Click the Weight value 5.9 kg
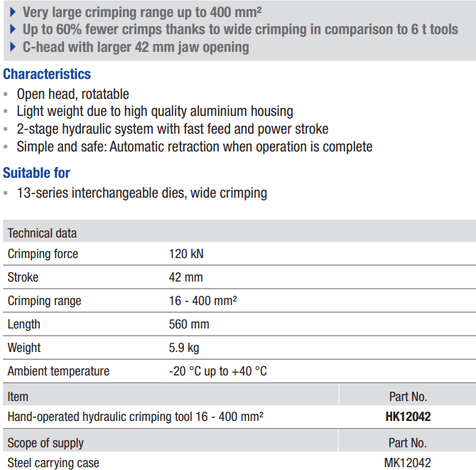Screen dimensions: 476x470 click(x=184, y=348)
